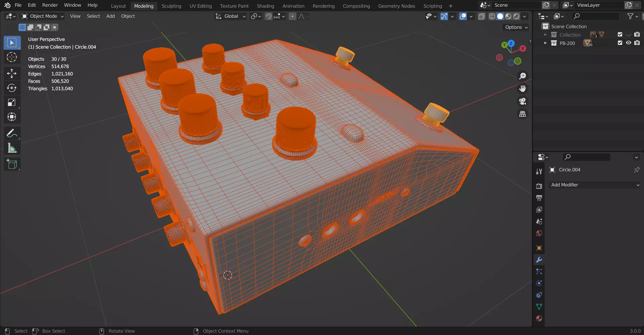Image resolution: width=644 pixels, height=335 pixels.
Task: Open the Output properties tab
Action: point(539,198)
